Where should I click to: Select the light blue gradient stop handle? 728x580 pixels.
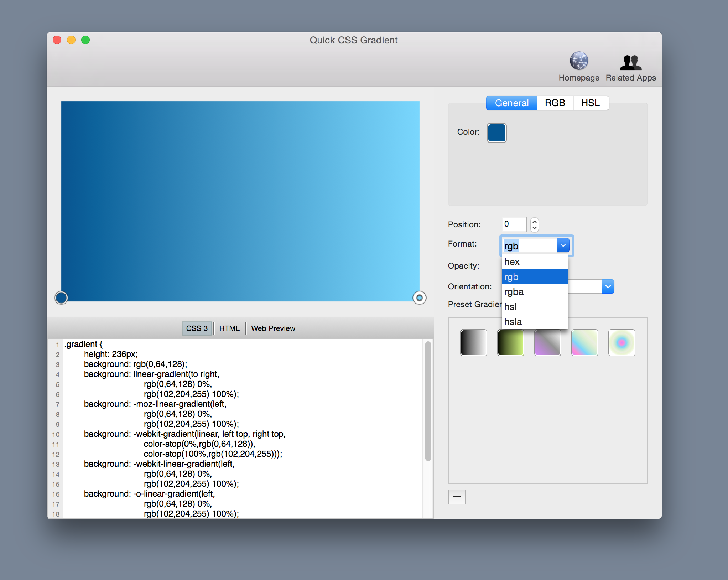click(x=419, y=298)
